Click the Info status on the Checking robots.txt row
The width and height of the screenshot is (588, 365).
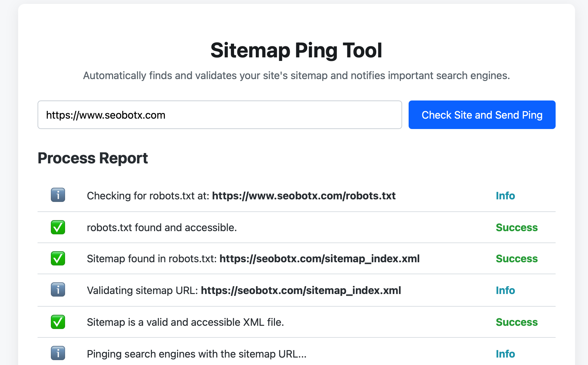click(505, 196)
